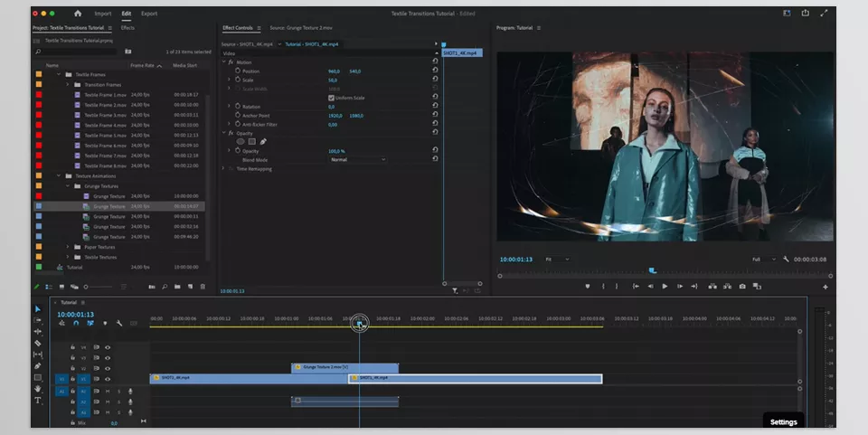This screenshot has width=868, height=435.
Task: Solo audio track A2
Action: (x=118, y=402)
